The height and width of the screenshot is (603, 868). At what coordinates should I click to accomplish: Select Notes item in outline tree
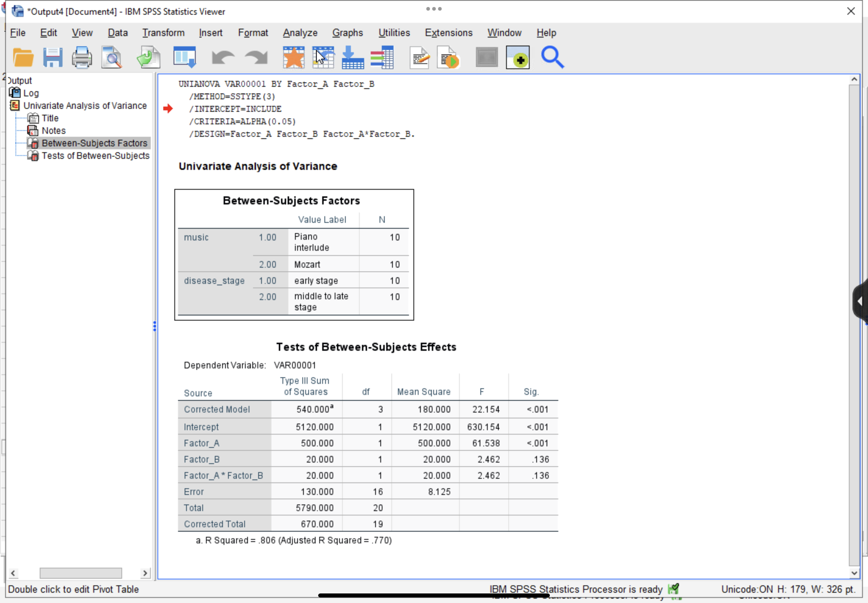(x=53, y=131)
